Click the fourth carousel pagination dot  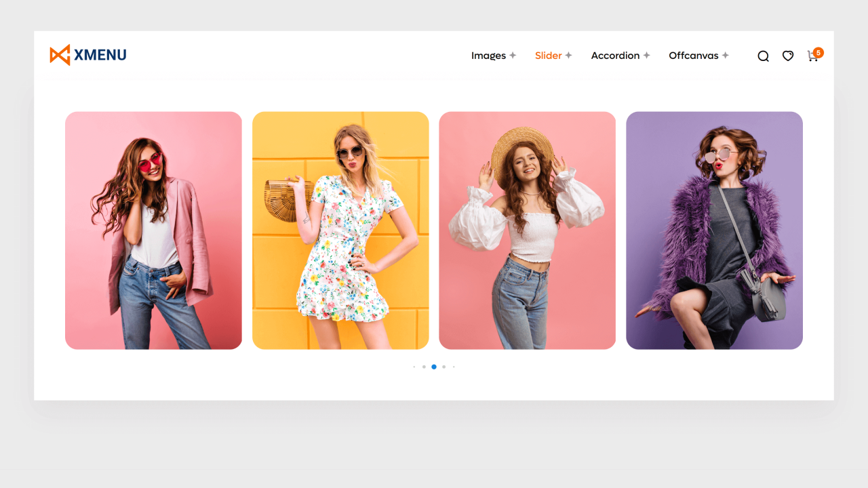tap(443, 367)
